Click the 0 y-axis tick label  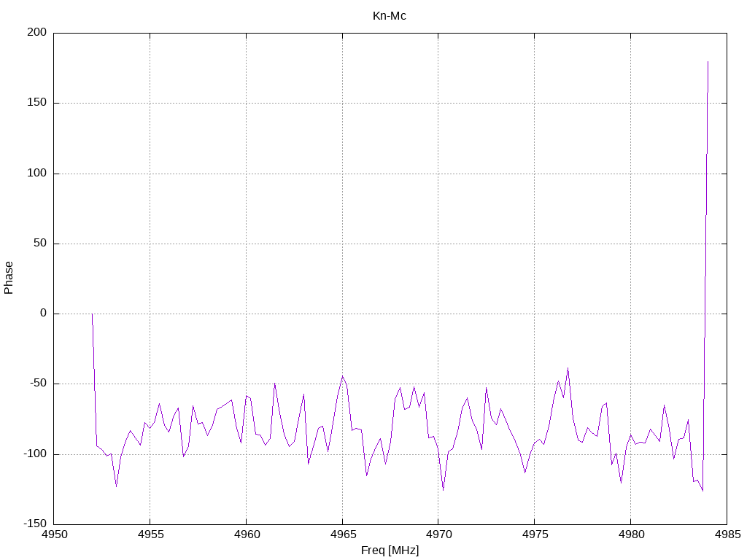point(43,314)
